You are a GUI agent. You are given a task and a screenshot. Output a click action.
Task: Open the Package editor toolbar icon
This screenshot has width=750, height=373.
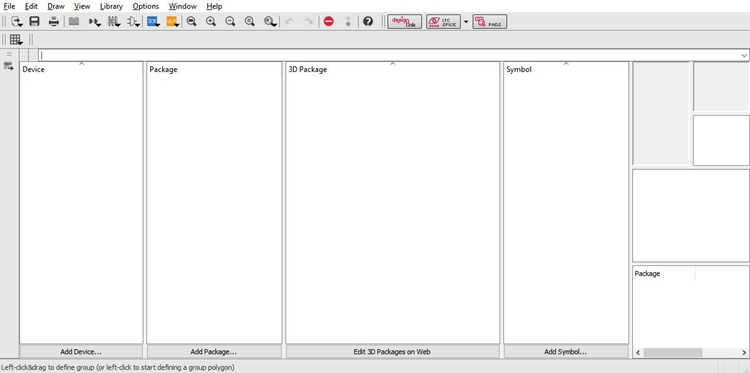click(114, 22)
